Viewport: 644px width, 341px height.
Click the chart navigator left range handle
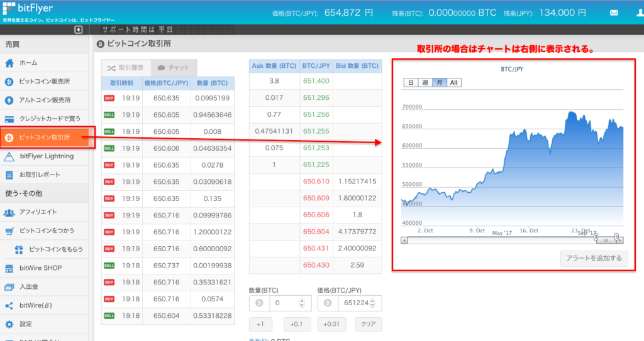(596, 237)
